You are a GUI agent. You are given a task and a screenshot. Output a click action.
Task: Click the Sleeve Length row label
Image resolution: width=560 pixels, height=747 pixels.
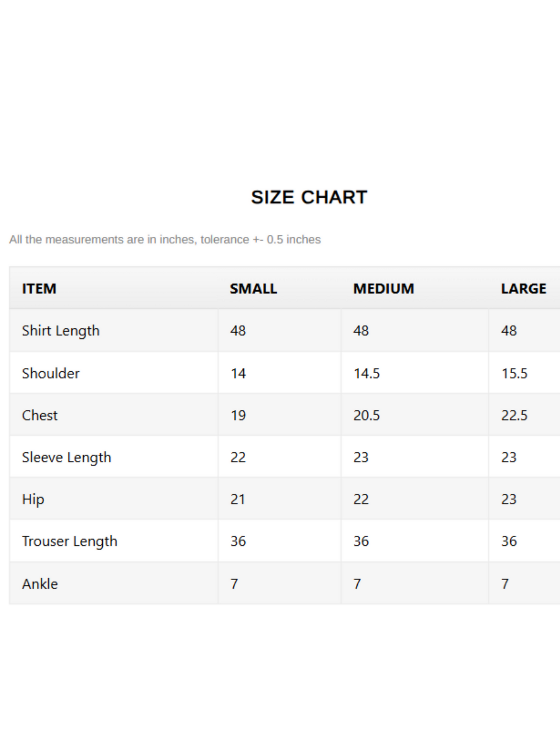67,458
